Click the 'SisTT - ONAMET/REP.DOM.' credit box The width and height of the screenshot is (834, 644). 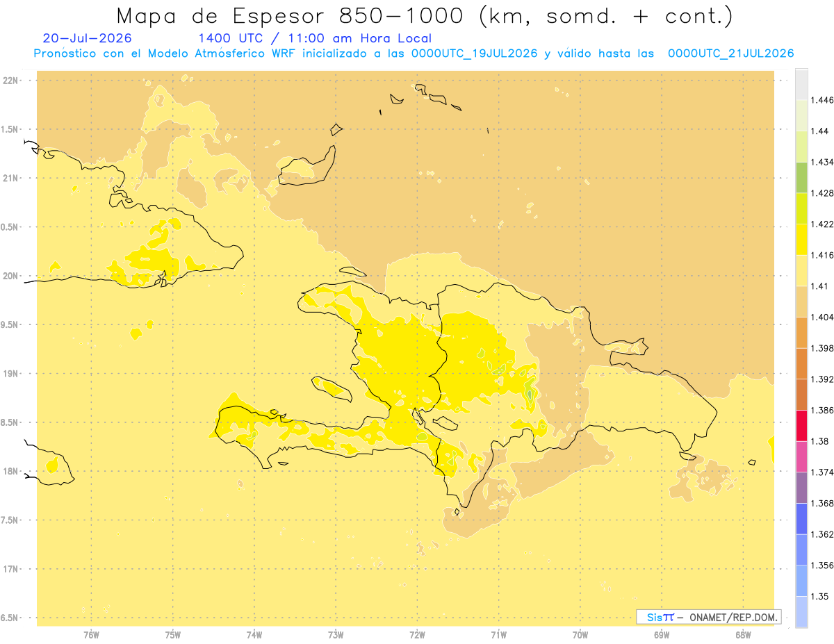coord(709,617)
